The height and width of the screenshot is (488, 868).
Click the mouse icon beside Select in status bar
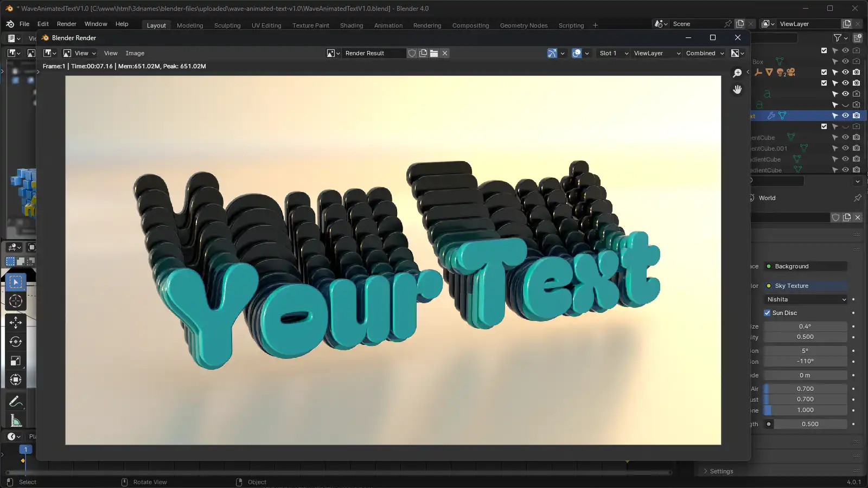point(10,482)
